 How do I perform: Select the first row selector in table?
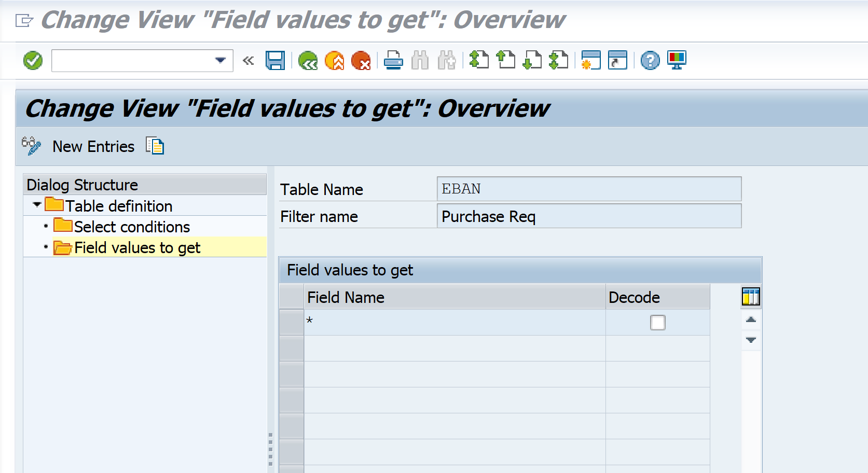click(292, 323)
